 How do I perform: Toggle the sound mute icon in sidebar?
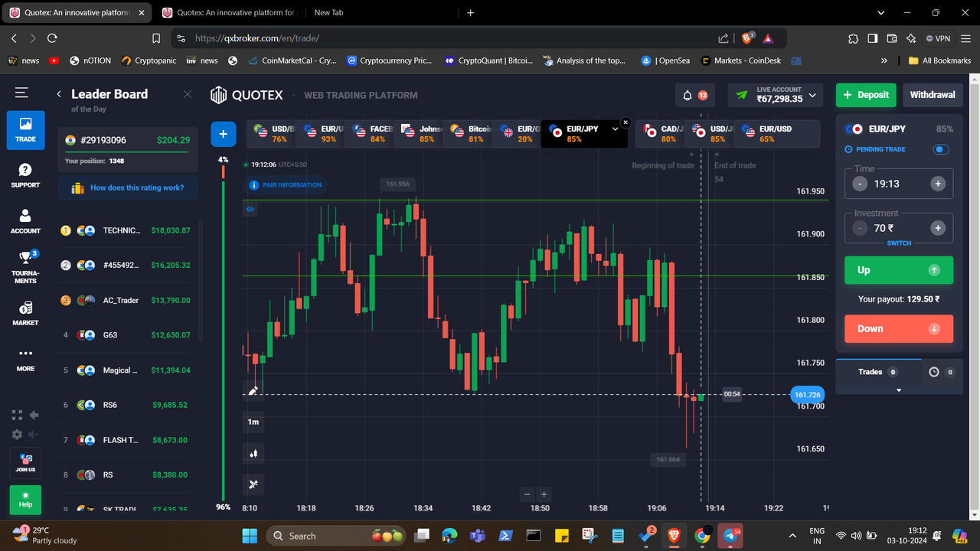34,435
